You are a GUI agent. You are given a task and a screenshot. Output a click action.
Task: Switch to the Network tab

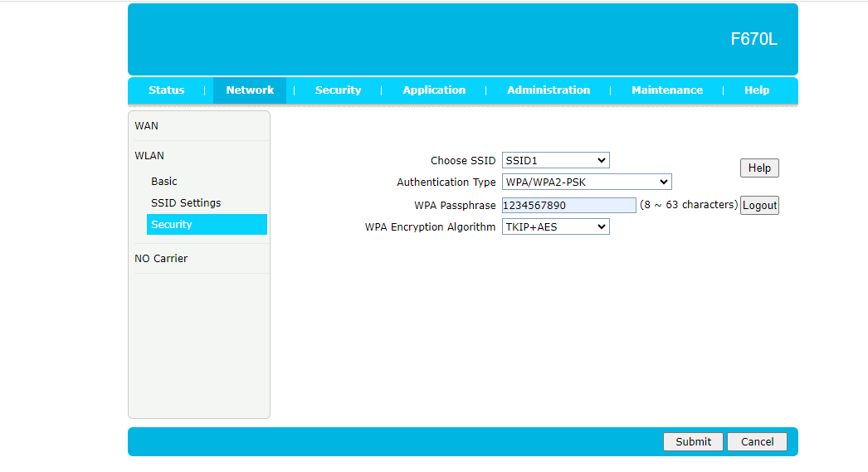point(250,90)
